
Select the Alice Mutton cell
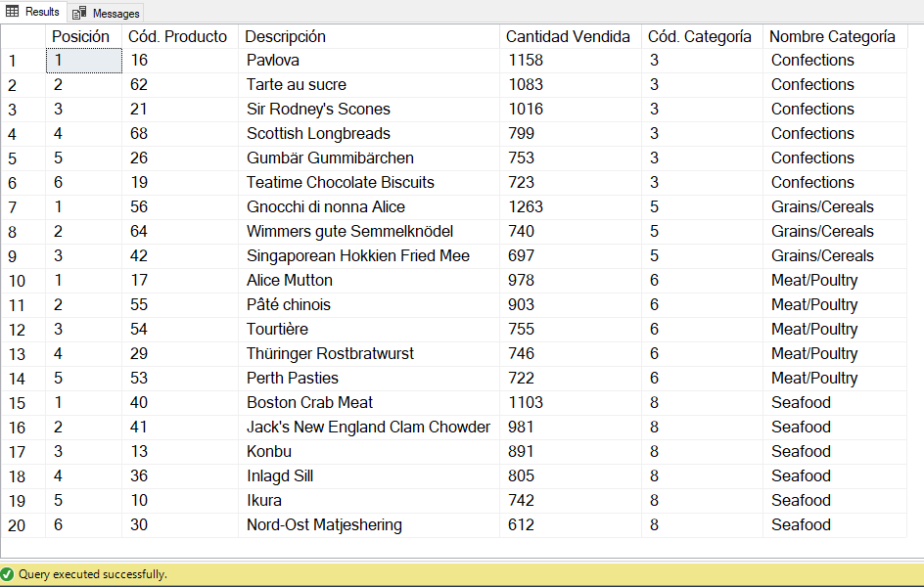[369, 280]
